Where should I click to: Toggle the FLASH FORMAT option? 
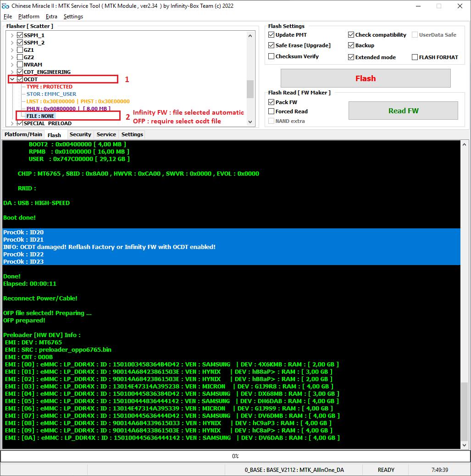pyautogui.click(x=415, y=57)
